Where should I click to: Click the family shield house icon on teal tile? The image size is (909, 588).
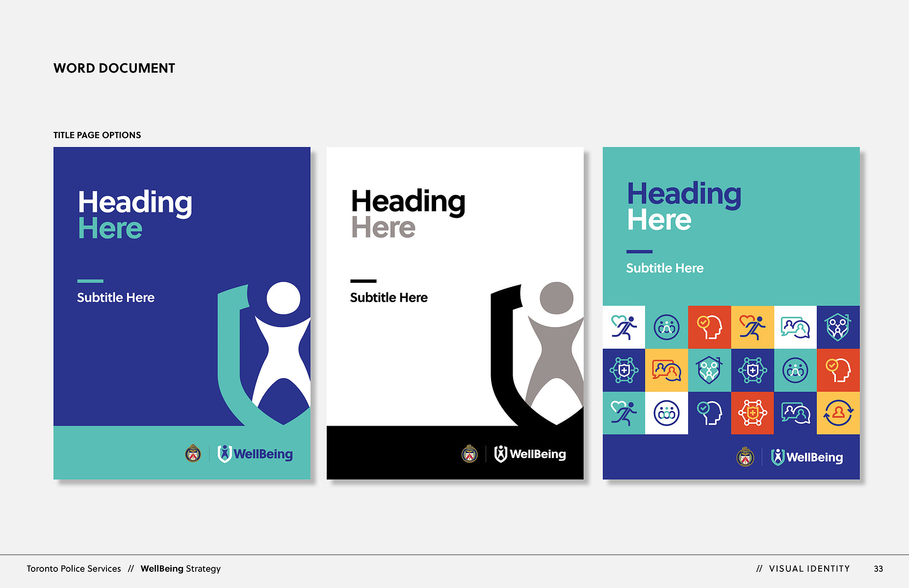click(709, 370)
